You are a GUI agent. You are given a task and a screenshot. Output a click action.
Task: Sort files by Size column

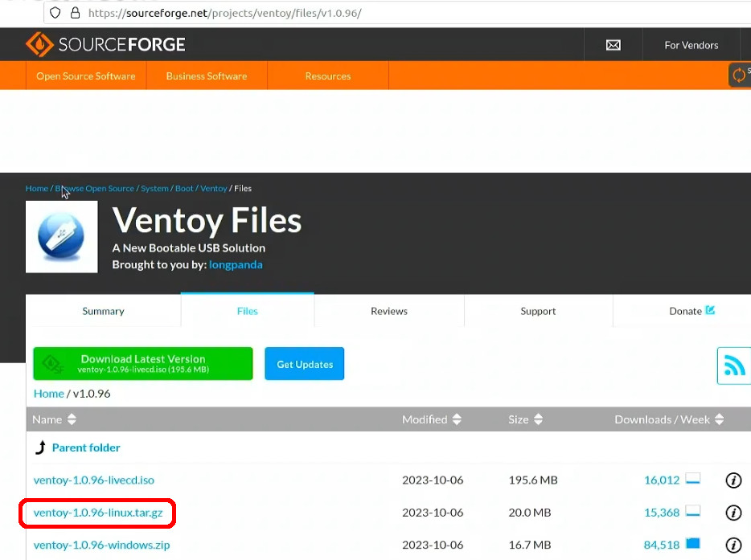[526, 419]
